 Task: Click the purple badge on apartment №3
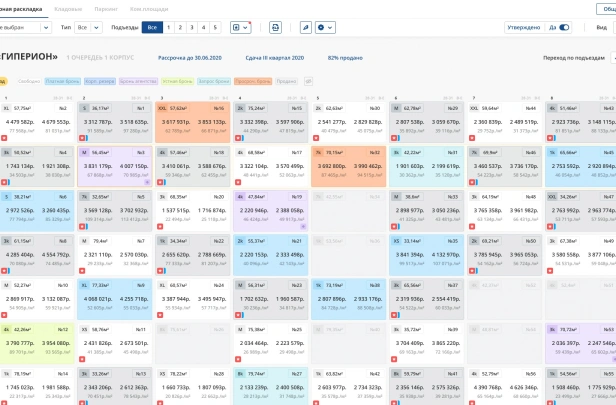[x=148, y=184]
